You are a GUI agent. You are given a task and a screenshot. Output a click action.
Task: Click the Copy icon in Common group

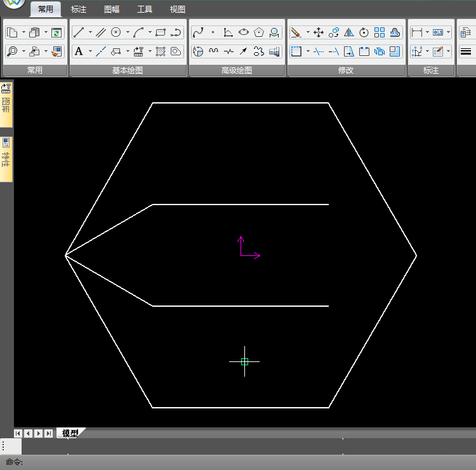coord(12,32)
